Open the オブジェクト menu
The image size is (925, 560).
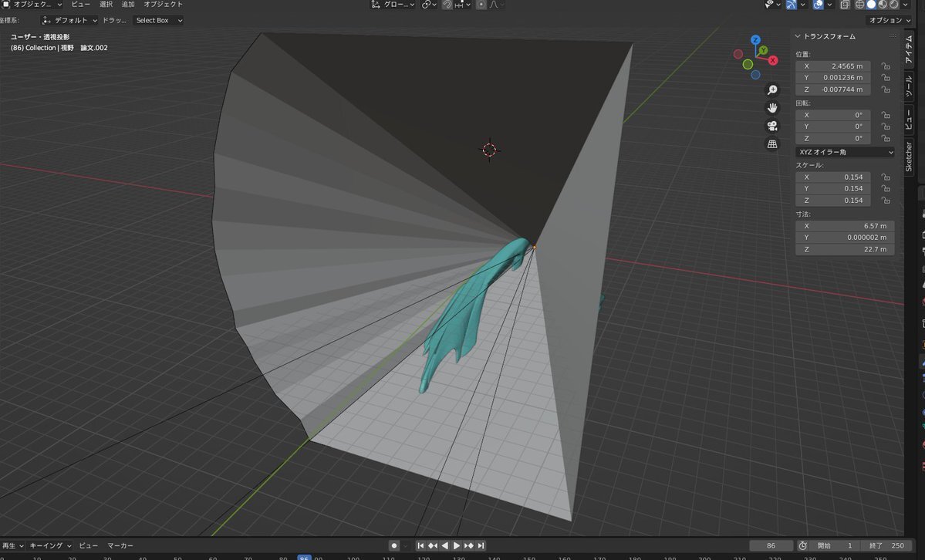coord(164,5)
